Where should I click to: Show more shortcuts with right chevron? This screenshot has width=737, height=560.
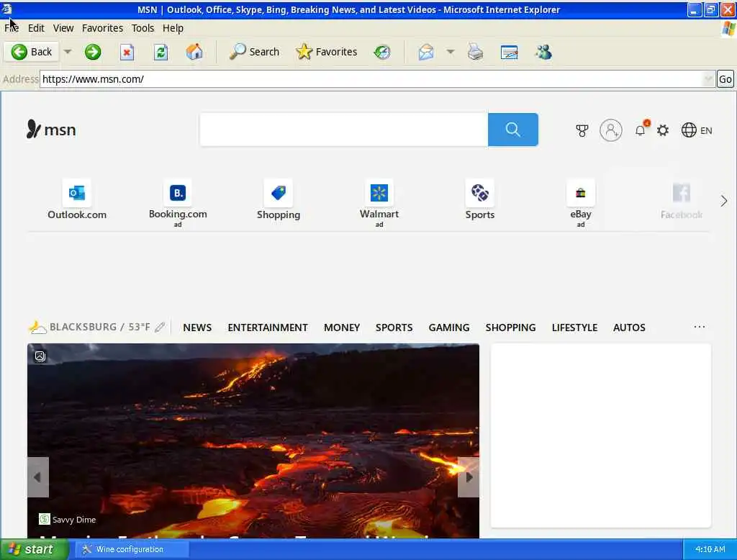pos(724,202)
